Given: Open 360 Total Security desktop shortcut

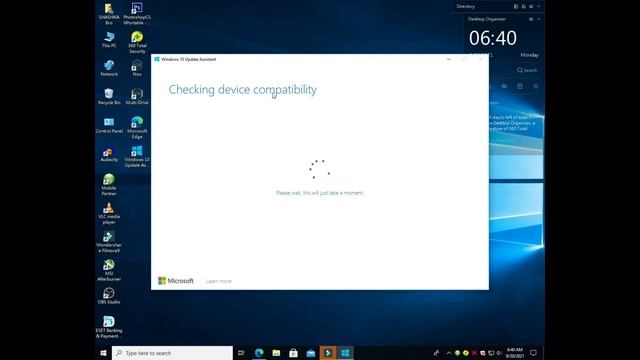Looking at the screenshot, I should (137, 42).
